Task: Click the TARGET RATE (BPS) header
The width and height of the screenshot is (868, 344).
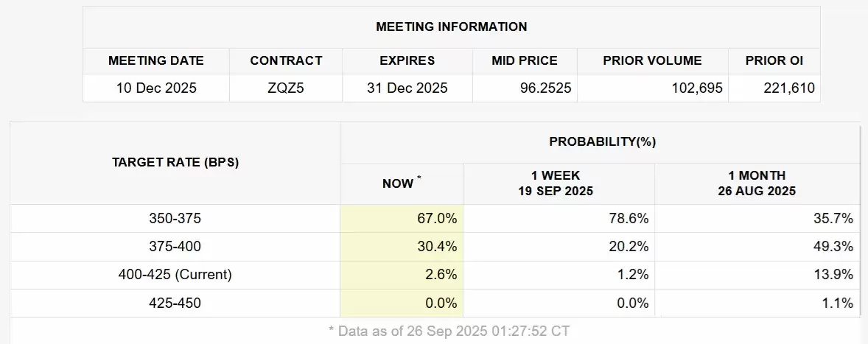Action: coord(175,163)
